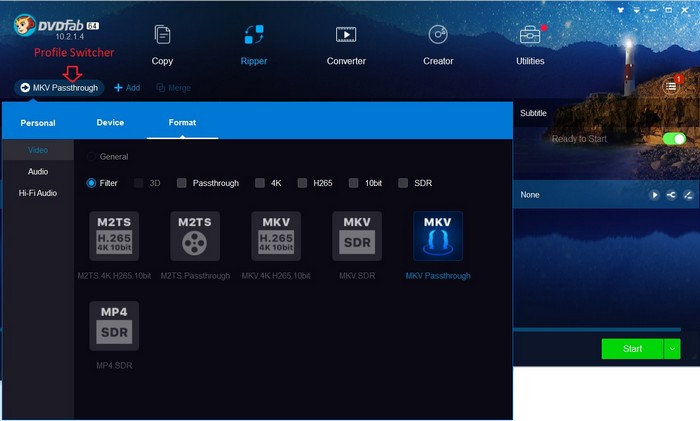Click the M2TS Passthrough label text
Image resolution: width=700 pixels, height=421 pixels.
tap(195, 276)
